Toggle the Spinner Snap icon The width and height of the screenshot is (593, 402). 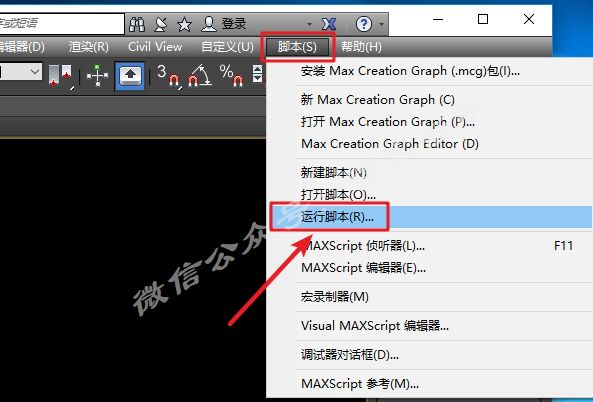click(x=258, y=73)
